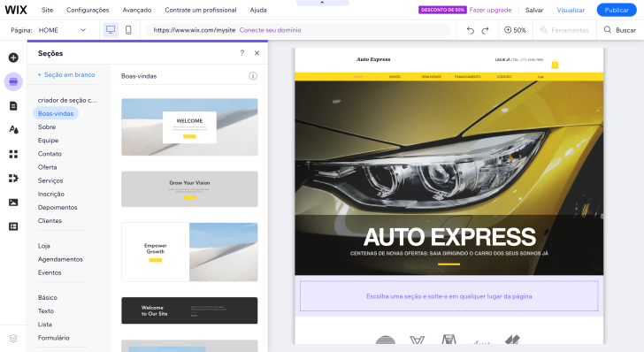Select the Inscrição category
The image size is (644, 352).
click(51, 194)
